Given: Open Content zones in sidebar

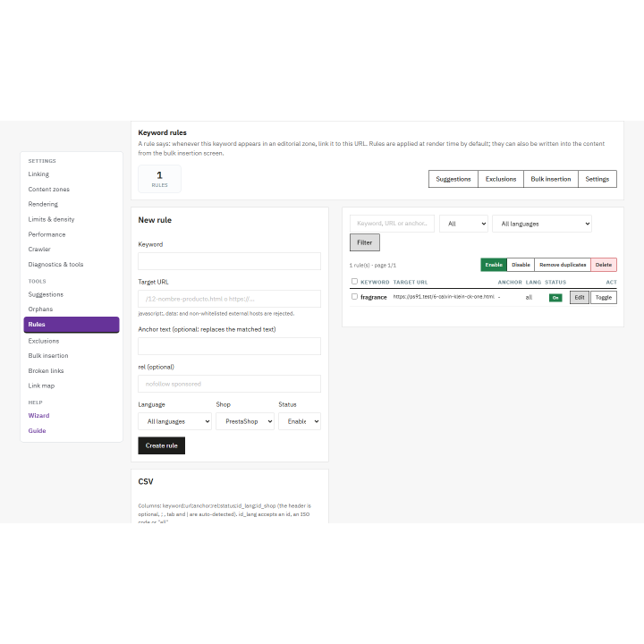Looking at the screenshot, I should coord(49,190).
